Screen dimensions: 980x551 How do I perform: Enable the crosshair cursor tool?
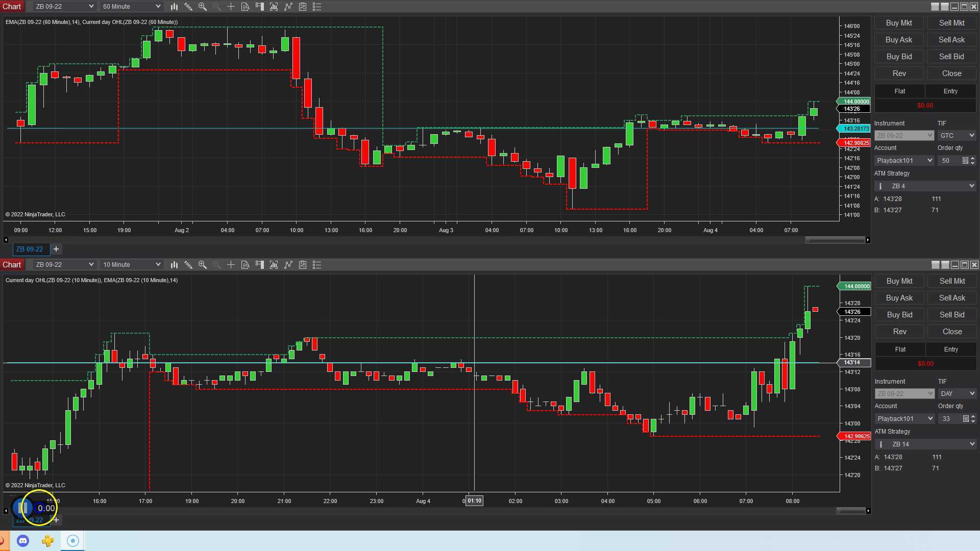(231, 7)
